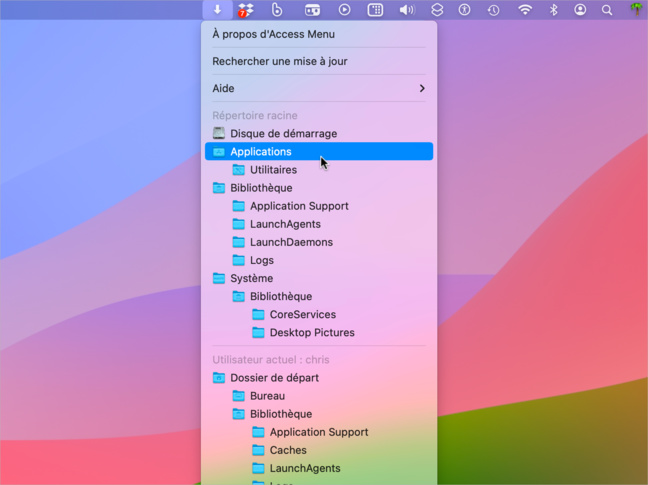Open Bibliothèque folder under Dossier de départ

click(319, 414)
